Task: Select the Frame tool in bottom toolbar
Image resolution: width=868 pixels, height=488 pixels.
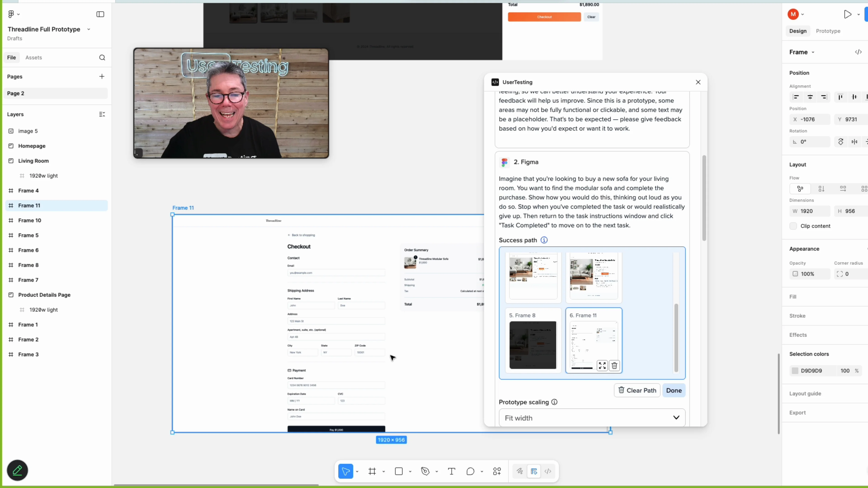Action: [372, 471]
